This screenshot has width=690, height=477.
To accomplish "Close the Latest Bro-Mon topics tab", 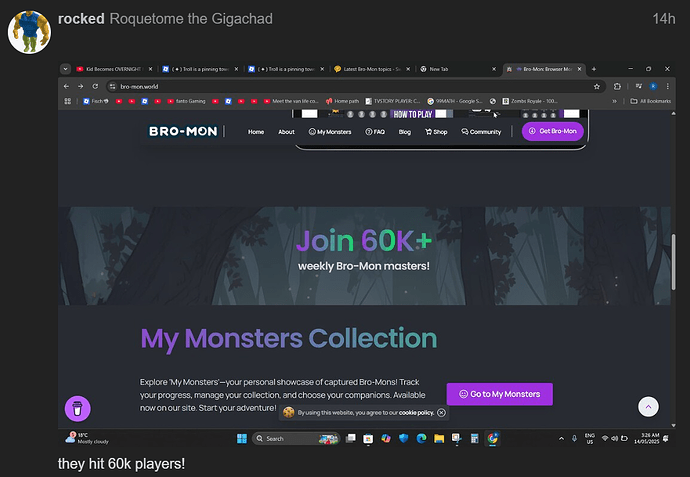I will (408, 69).
